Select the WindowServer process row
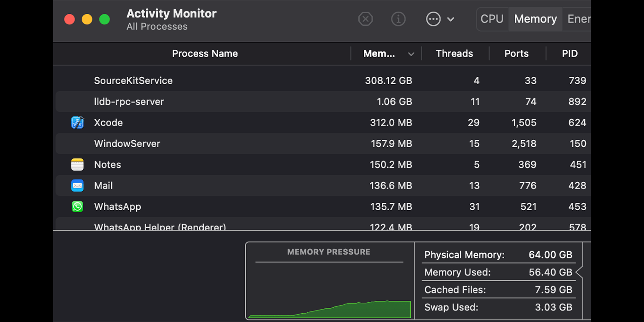Image resolution: width=644 pixels, height=322 pixels. tap(323, 144)
